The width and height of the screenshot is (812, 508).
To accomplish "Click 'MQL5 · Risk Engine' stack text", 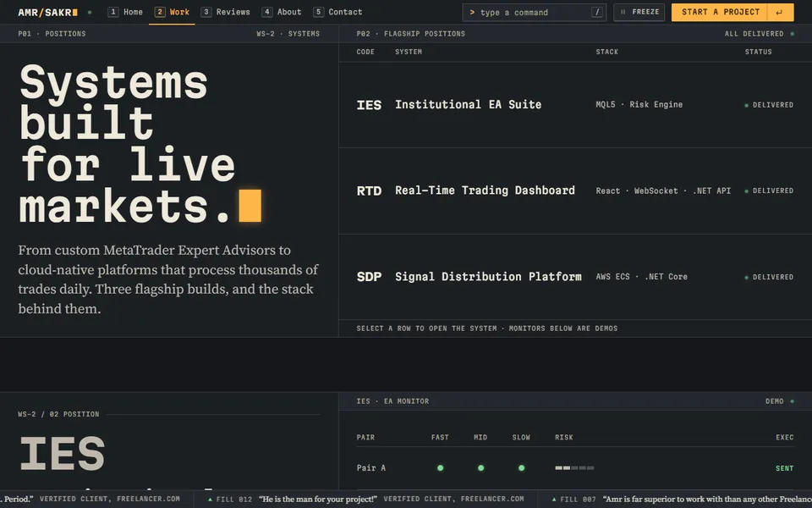I will (x=639, y=105).
